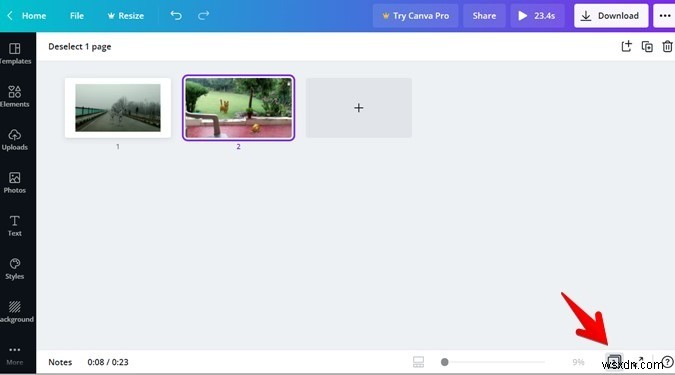
Task: Open the Uploads panel
Action: [15, 139]
